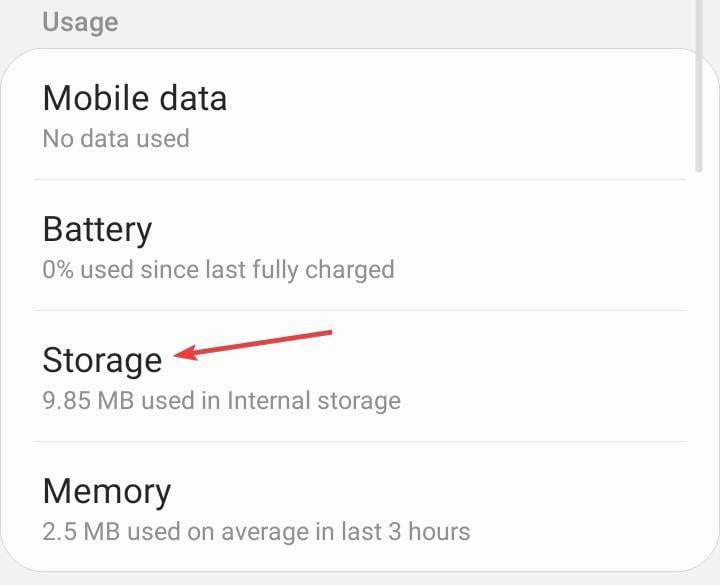
Task: Click the divider between Storage and Memory
Action: pos(360,442)
